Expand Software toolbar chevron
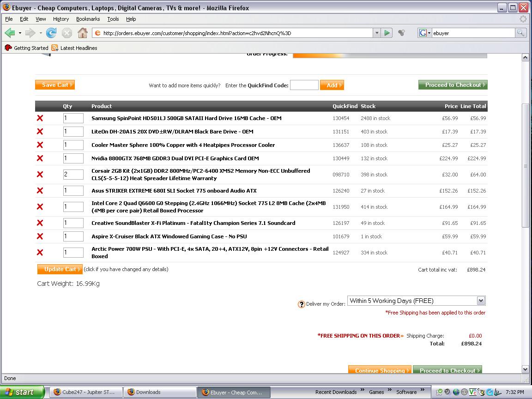The height and width of the screenshot is (399, 532). (423, 389)
